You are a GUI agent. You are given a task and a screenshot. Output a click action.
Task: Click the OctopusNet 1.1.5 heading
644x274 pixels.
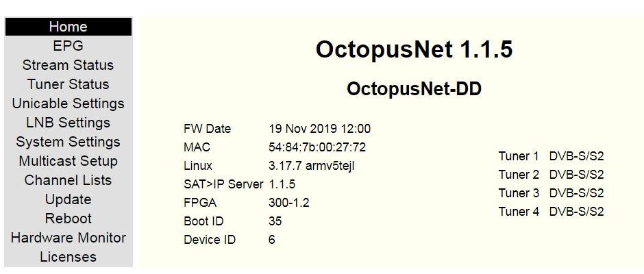pyautogui.click(x=414, y=49)
